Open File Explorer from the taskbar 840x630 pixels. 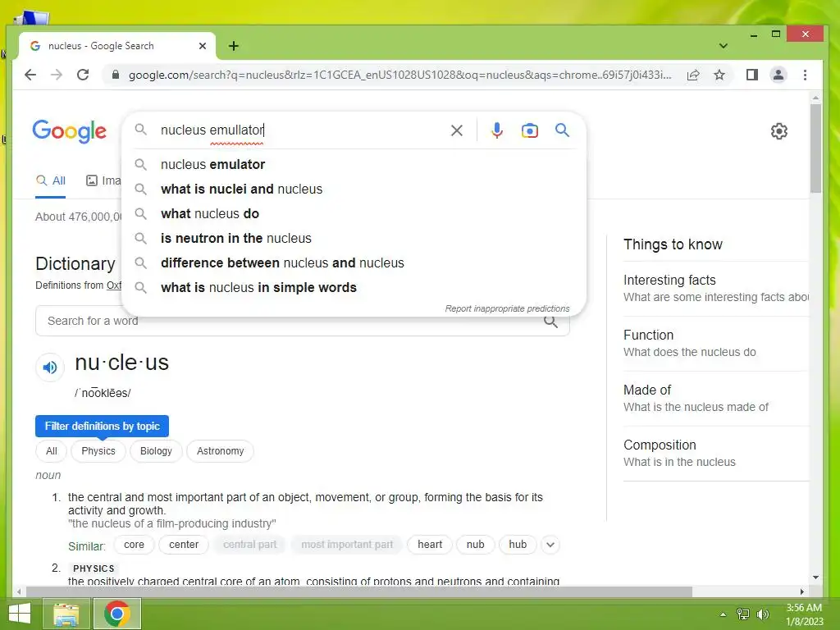pos(66,614)
